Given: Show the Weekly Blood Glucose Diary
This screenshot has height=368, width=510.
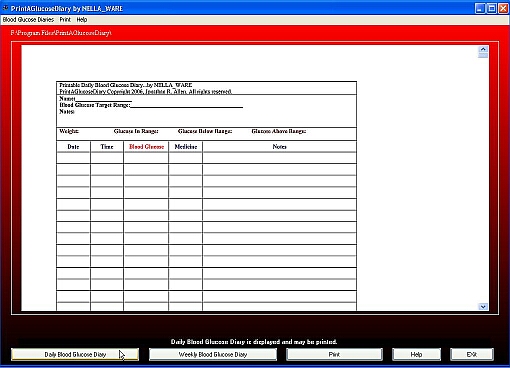Looking at the screenshot, I should pyautogui.click(x=213, y=354).
